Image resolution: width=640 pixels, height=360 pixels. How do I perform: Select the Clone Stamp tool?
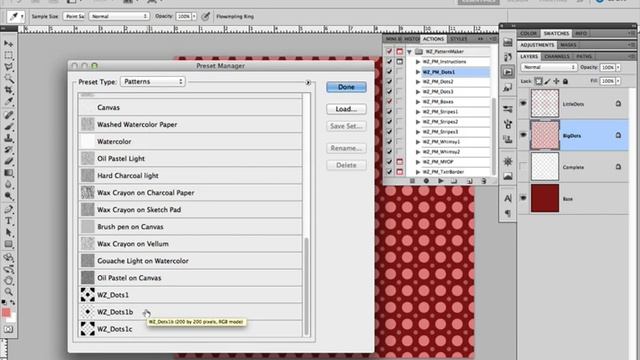pyautogui.click(x=8, y=138)
